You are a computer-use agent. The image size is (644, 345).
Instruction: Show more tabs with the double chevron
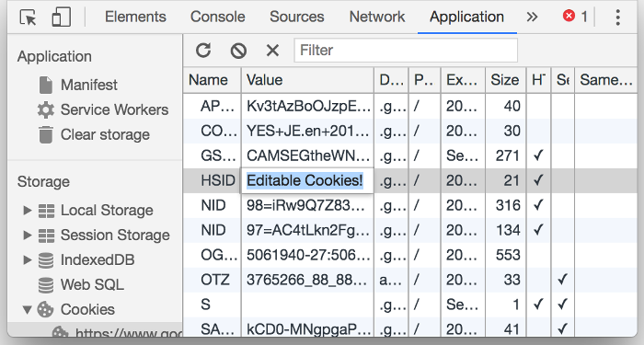(532, 17)
